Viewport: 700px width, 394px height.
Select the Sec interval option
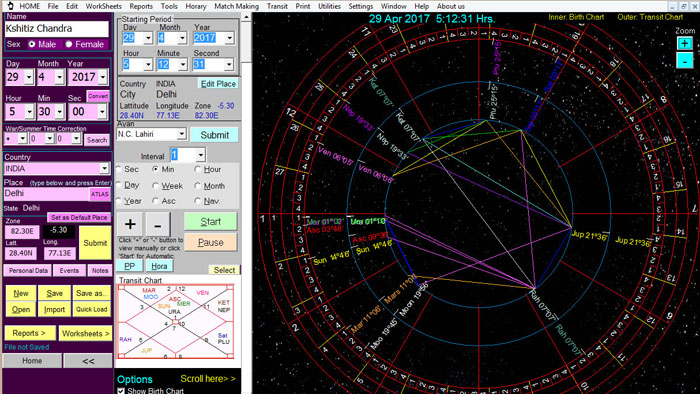click(x=119, y=169)
